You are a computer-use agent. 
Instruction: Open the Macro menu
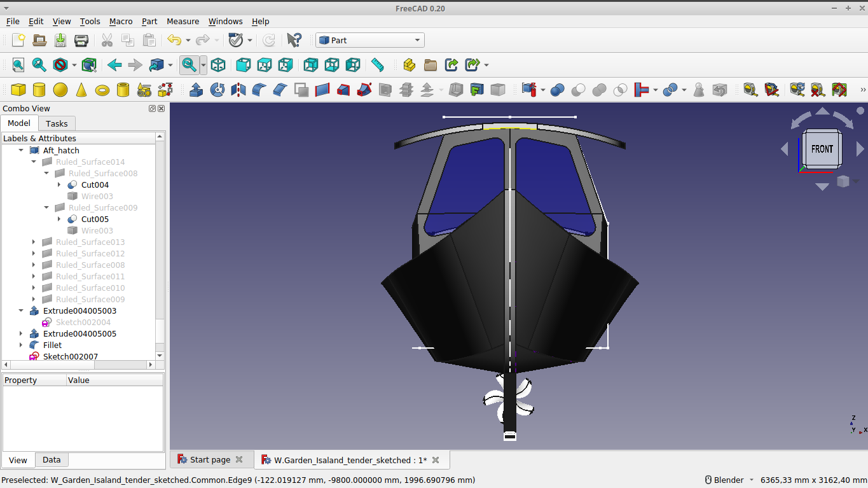121,21
